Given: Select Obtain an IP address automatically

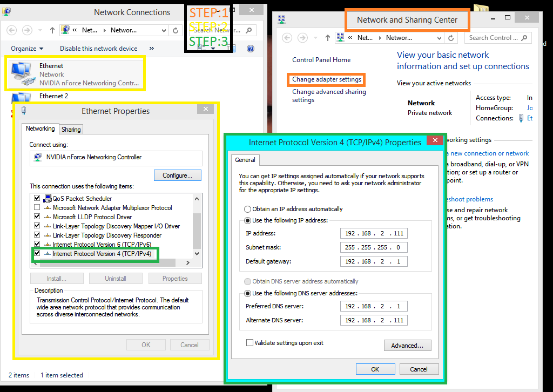Looking at the screenshot, I should 247,209.
